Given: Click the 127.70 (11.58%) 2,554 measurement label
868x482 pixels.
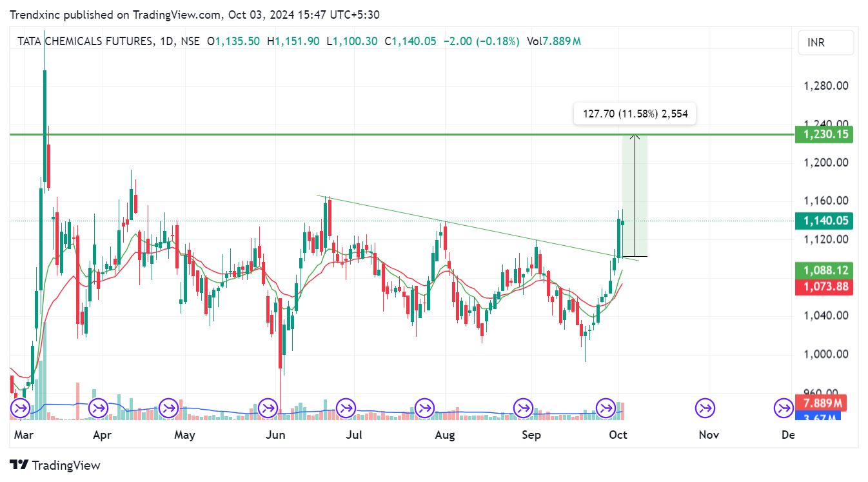Looking at the screenshot, I should click(635, 114).
